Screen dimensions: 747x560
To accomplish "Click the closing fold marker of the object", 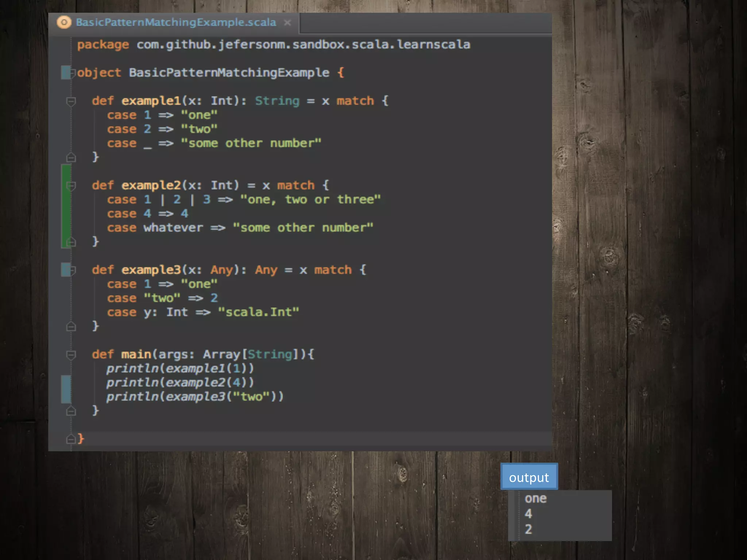I will pyautogui.click(x=71, y=439).
